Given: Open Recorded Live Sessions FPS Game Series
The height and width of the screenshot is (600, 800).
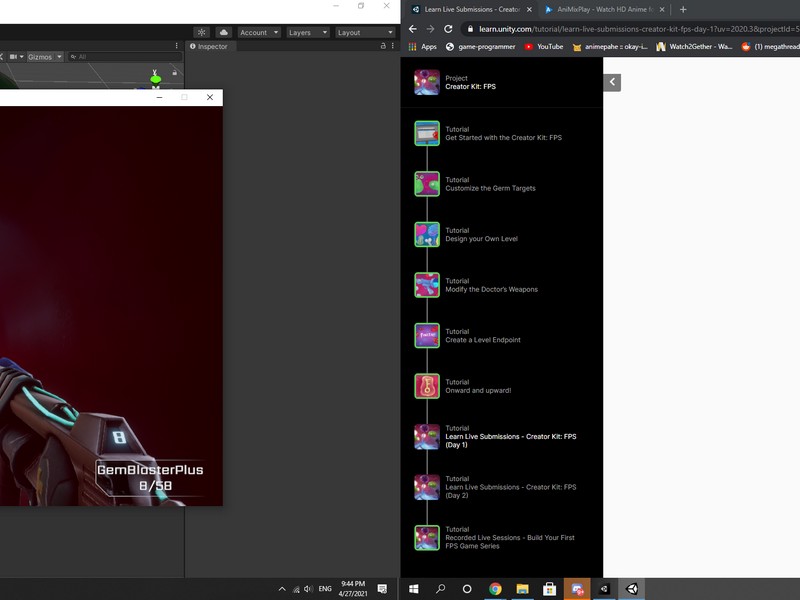Looking at the screenshot, I should (x=510, y=541).
